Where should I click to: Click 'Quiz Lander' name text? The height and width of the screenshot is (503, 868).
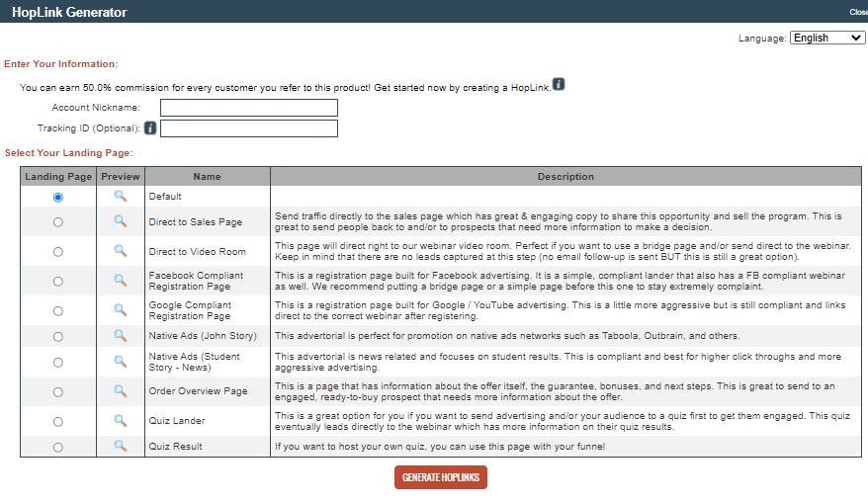[x=177, y=421]
